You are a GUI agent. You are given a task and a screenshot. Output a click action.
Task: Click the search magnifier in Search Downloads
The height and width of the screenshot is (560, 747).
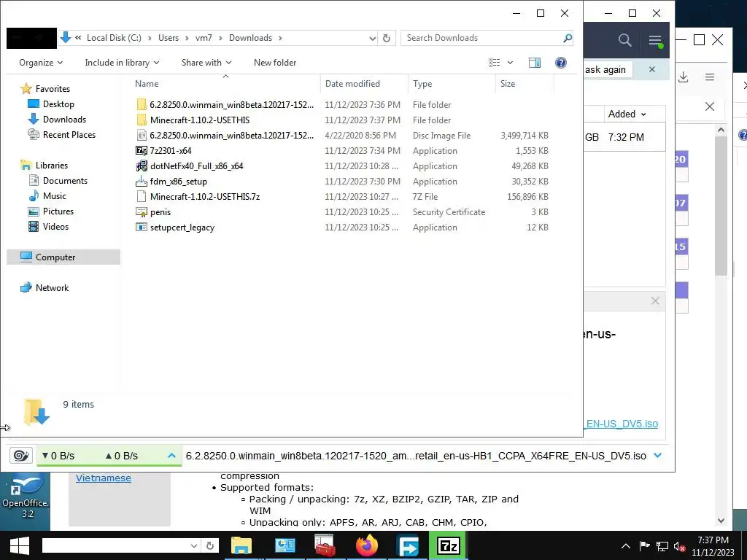pyautogui.click(x=568, y=38)
